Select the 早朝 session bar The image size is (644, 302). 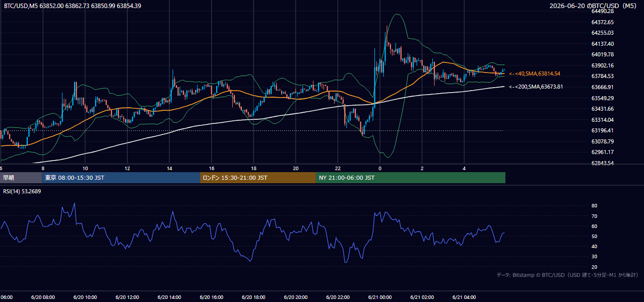pos(21,178)
